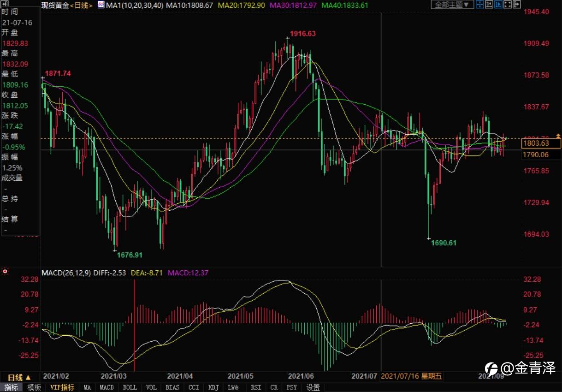
Task: Click the MA indicator chart icon beside MA1
Action: pyautogui.click(x=101, y=5)
